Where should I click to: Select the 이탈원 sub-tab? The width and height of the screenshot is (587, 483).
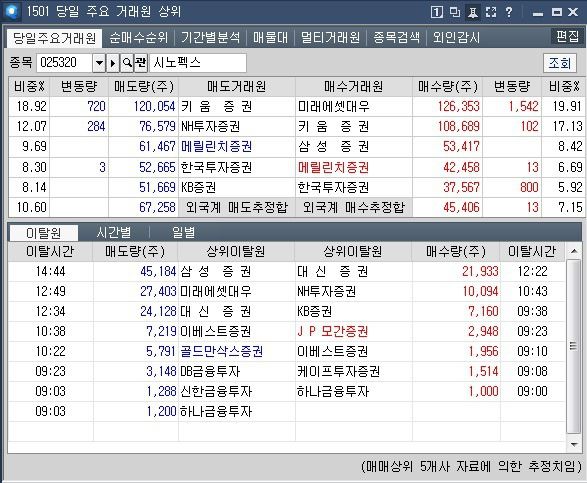tap(43, 233)
